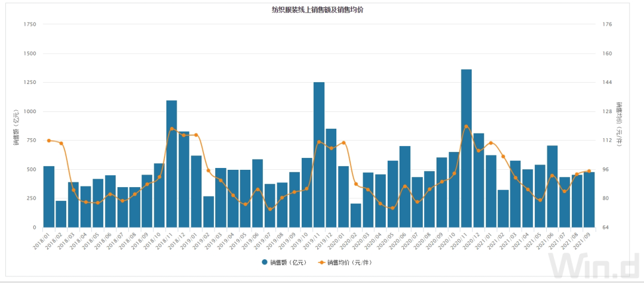The image size is (644, 283).
Task: Click the 2021/09 x-axis label
Action: [584, 241]
